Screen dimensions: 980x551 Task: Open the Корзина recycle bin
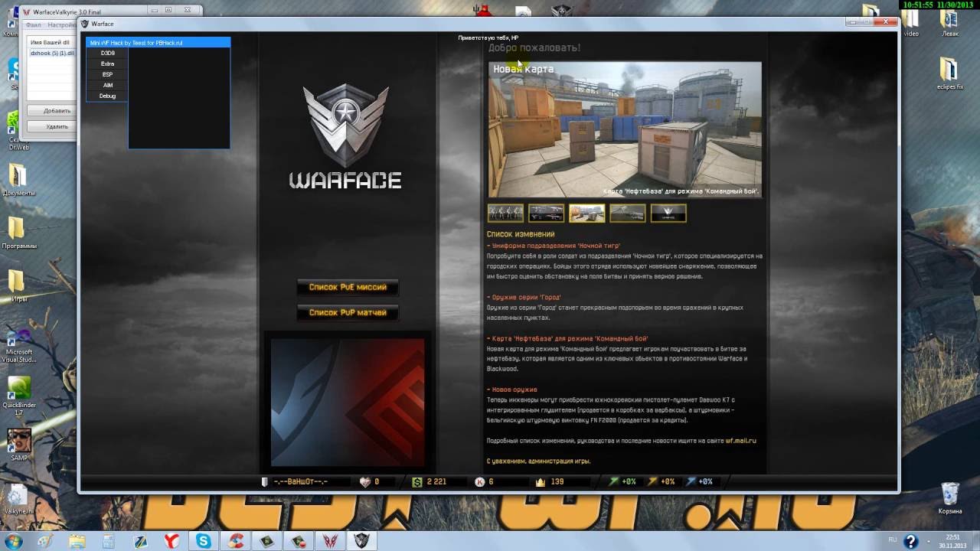(949, 498)
